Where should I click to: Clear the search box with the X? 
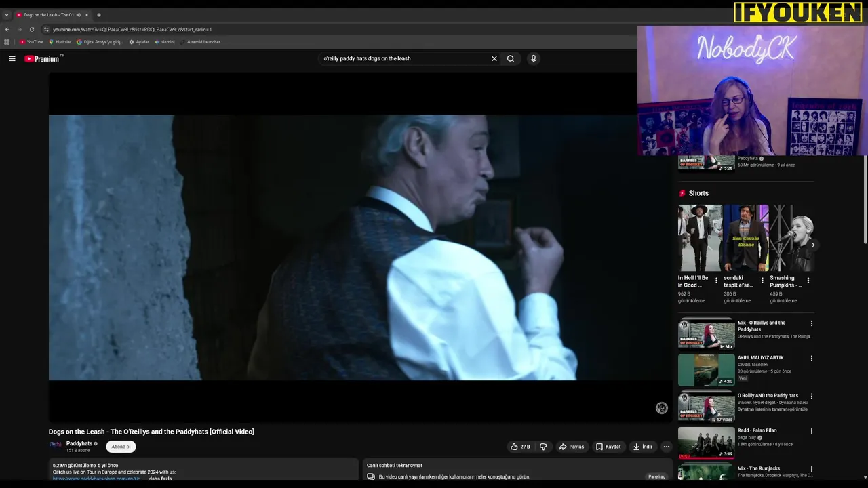pos(494,58)
